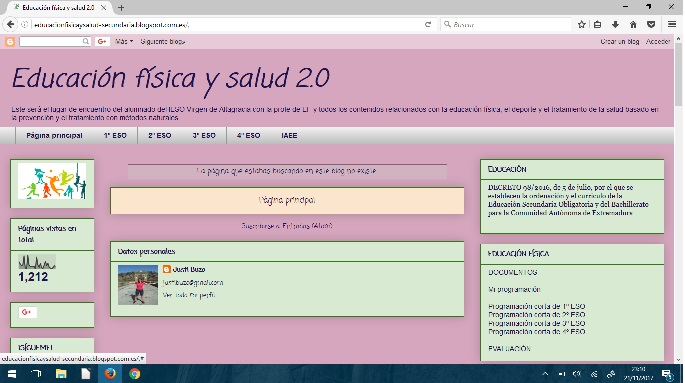Click the taskbar clock and date
Image resolution: width=685 pixels, height=383 pixels.
[639, 374]
